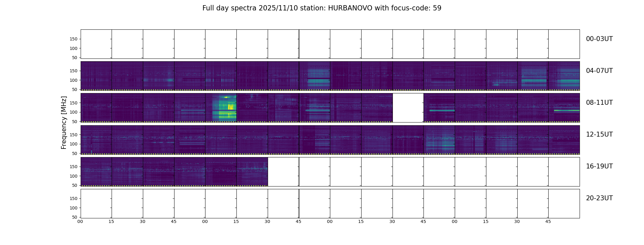Open the 14:45–15:00 UT greenish spectrum panel
This screenshot has width=644, height=245.
click(439, 140)
